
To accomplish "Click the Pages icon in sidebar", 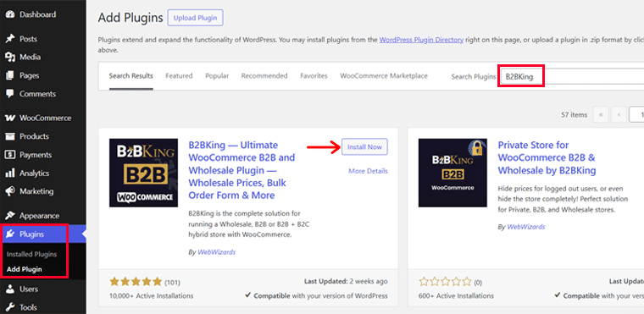I will pyautogui.click(x=10, y=75).
